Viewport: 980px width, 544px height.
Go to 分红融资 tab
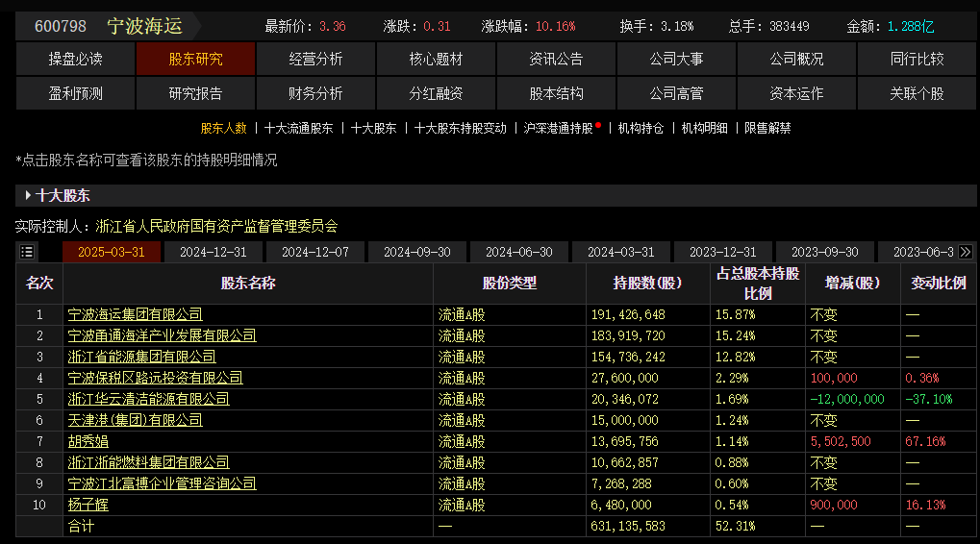pyautogui.click(x=436, y=93)
